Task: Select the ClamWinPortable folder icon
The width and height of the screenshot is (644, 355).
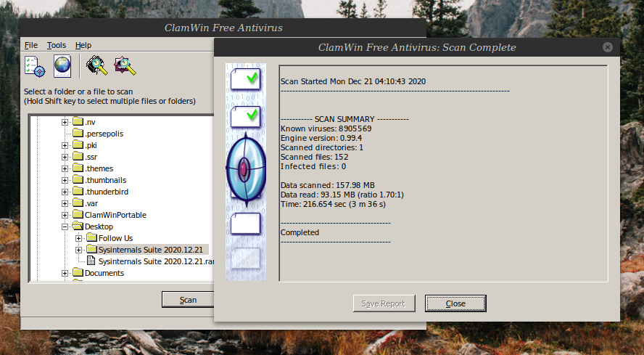Action: pyautogui.click(x=78, y=214)
